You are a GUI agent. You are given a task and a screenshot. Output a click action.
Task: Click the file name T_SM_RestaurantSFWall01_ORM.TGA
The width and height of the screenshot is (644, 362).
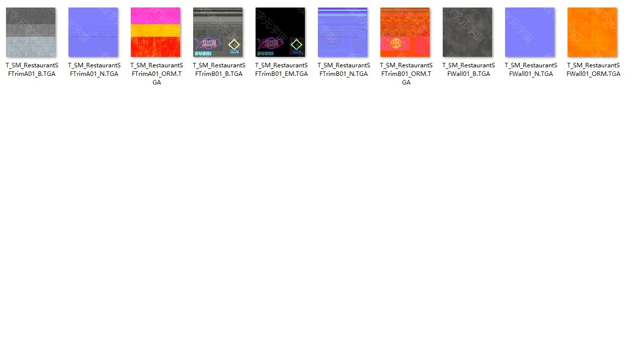click(593, 69)
